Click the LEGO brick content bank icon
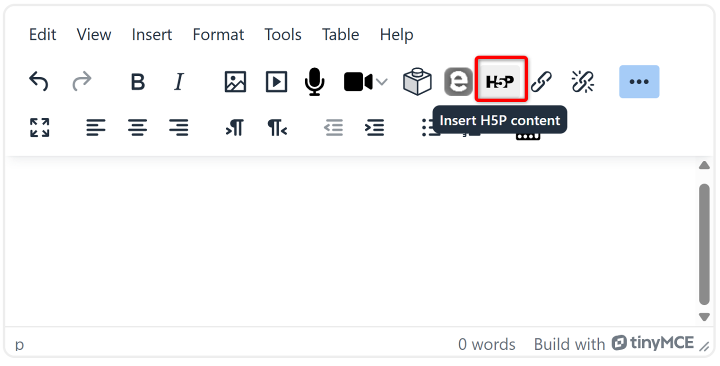Screen dimensions: 720x366 [417, 82]
